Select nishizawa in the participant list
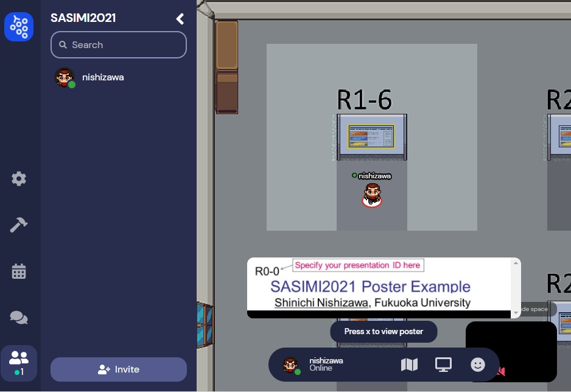The height and width of the screenshot is (392, 571). [119, 77]
